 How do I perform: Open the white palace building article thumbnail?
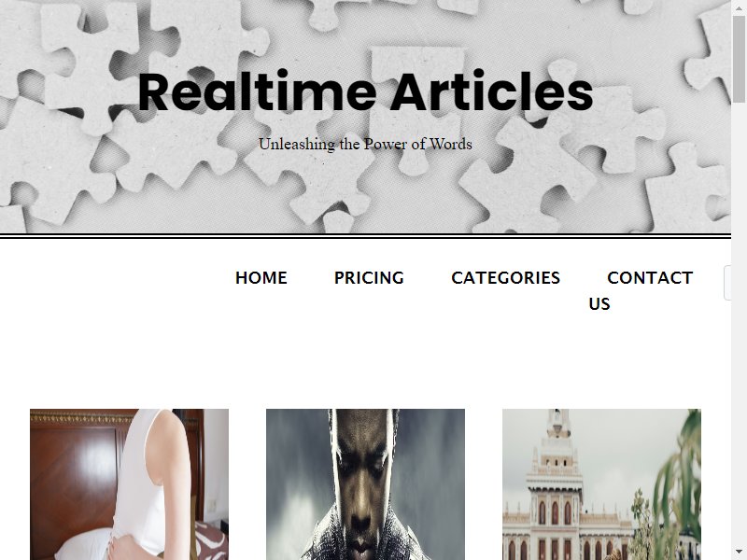point(601,484)
